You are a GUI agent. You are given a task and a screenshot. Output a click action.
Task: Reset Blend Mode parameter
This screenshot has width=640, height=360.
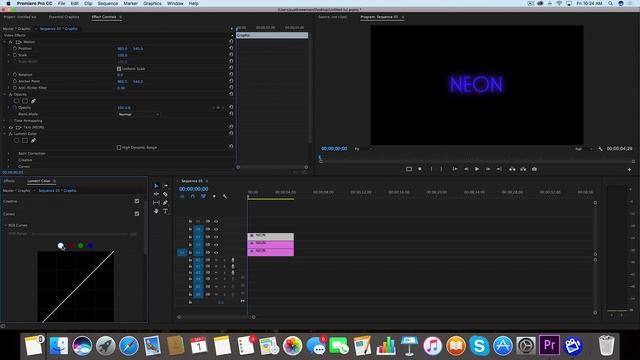pos(231,114)
